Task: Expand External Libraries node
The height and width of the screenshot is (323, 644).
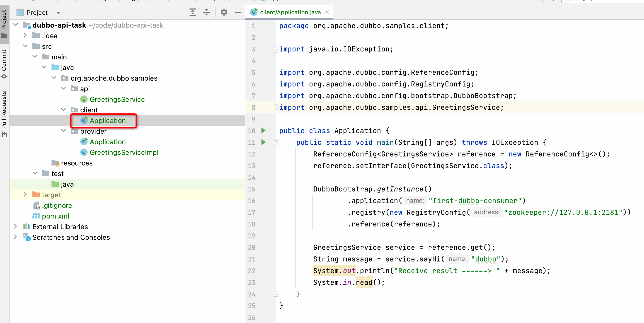Action: (15, 226)
